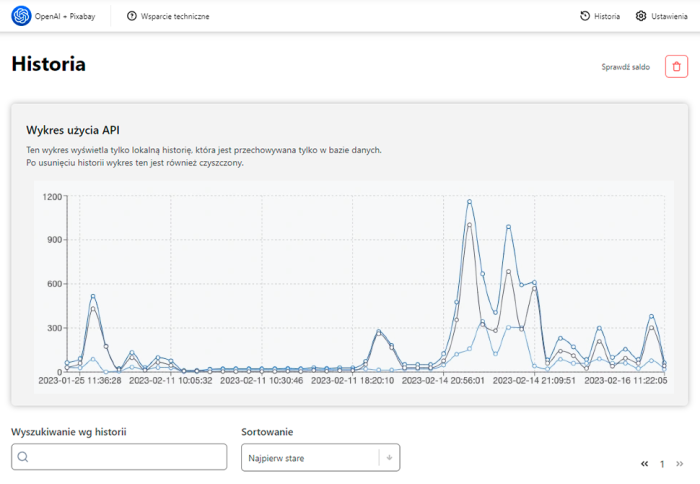700x484 pixels.
Task: Select the Historia menu item
Action: tap(606, 16)
